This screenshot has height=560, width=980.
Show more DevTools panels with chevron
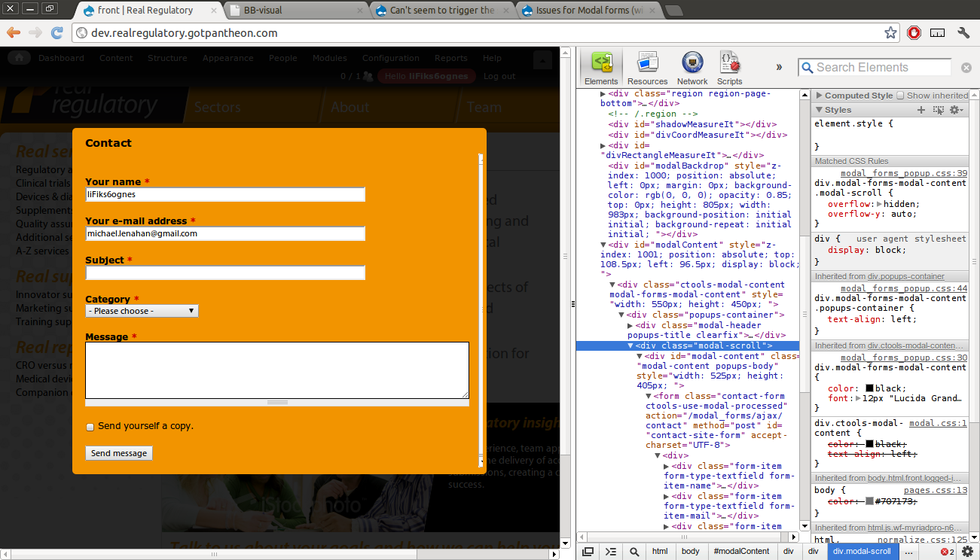[x=779, y=67]
